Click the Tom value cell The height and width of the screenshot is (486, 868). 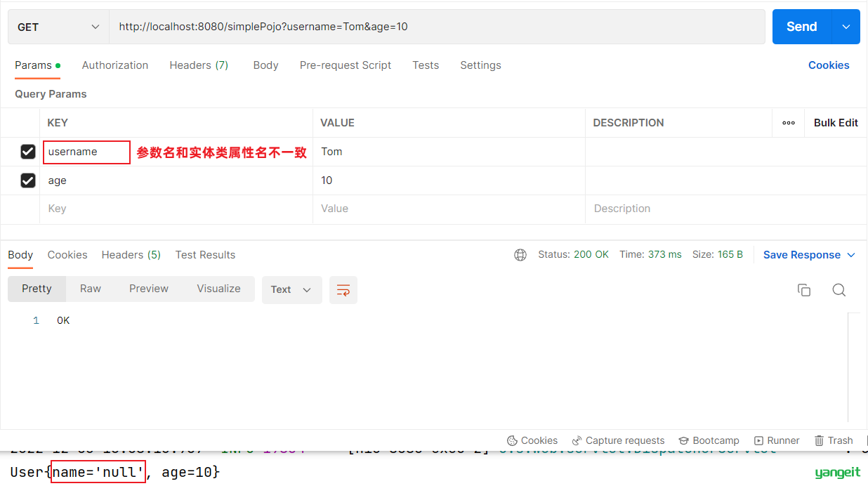(x=449, y=152)
